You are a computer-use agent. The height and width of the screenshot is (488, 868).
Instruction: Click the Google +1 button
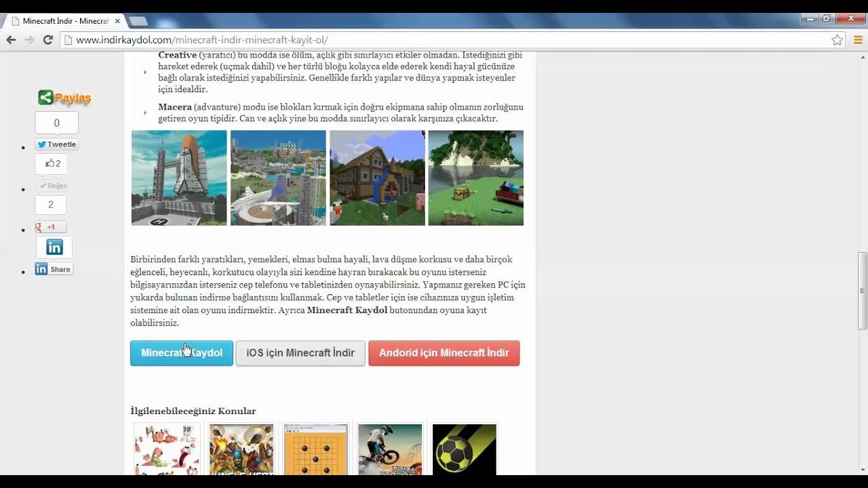point(50,227)
